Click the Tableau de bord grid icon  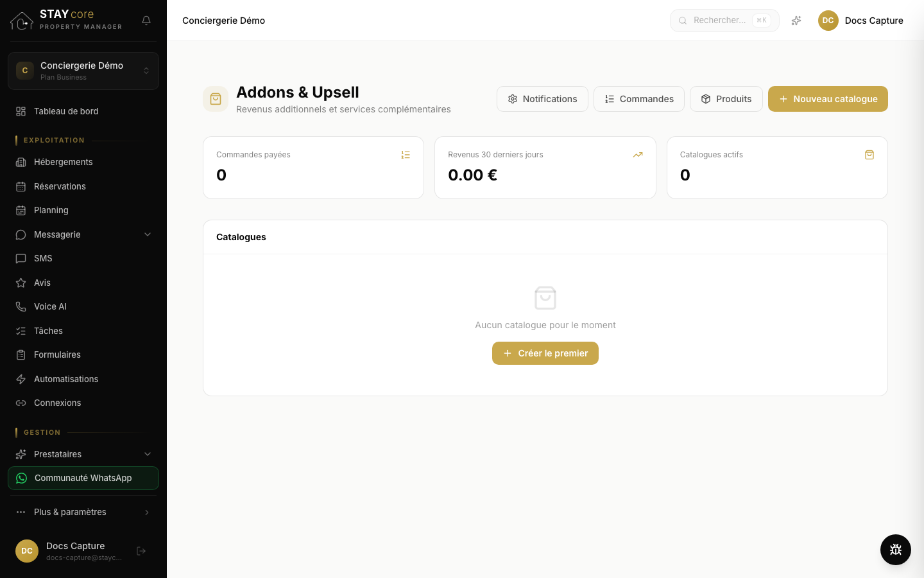click(21, 111)
